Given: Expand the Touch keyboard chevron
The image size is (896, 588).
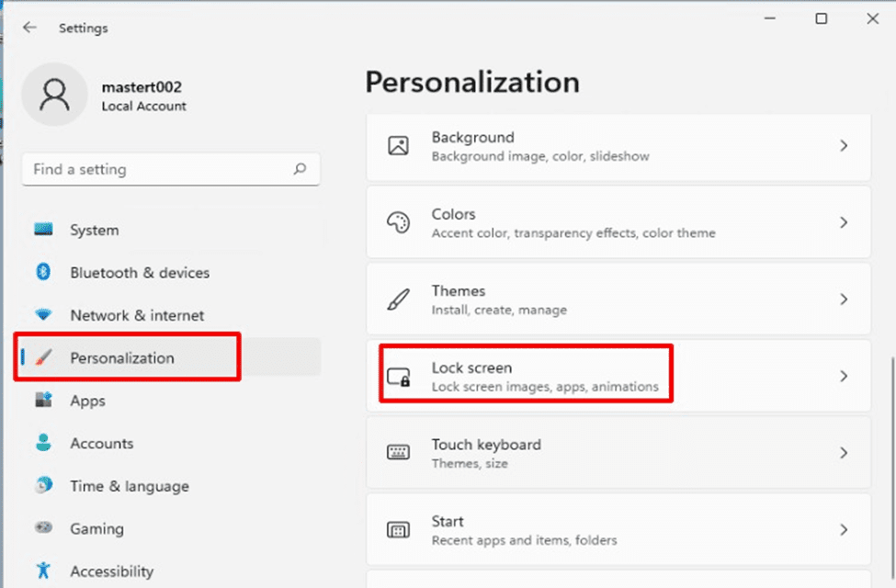Looking at the screenshot, I should [x=843, y=453].
